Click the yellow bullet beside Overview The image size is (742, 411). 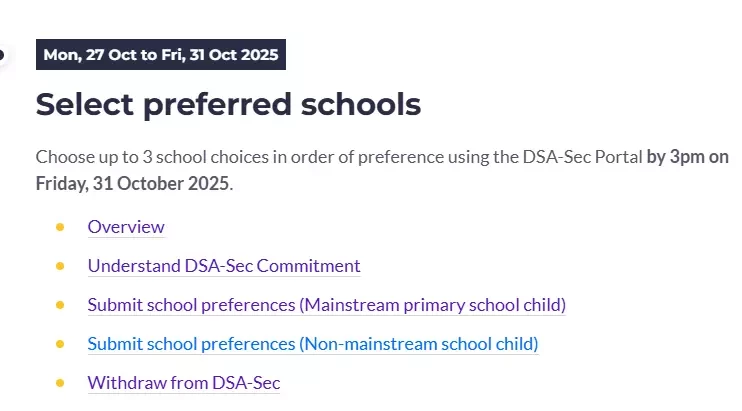click(x=60, y=227)
